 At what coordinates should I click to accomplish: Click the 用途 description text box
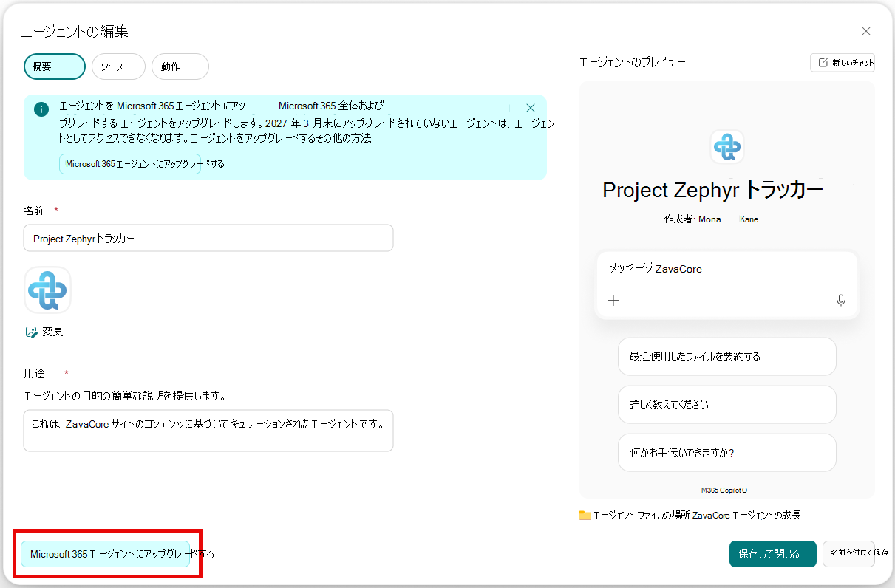point(208,431)
